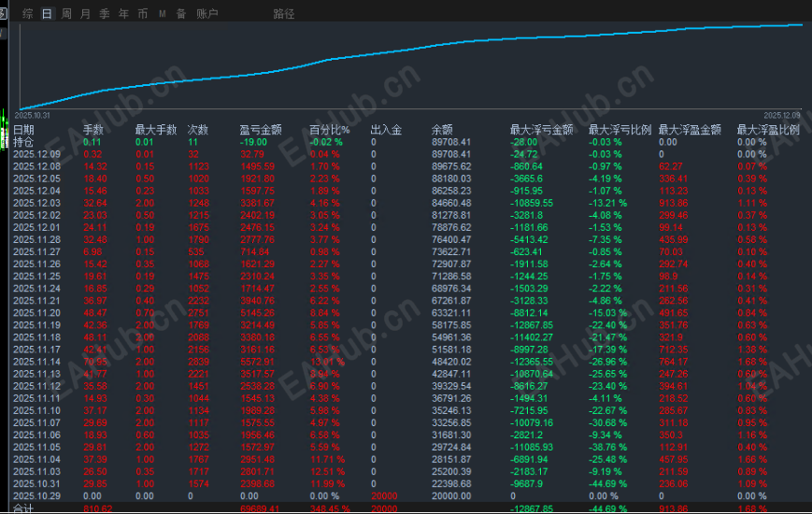The height and width of the screenshot is (514, 812).
Task: Click -30.68 % in the 2025.11.07 row
Action: (607, 422)
